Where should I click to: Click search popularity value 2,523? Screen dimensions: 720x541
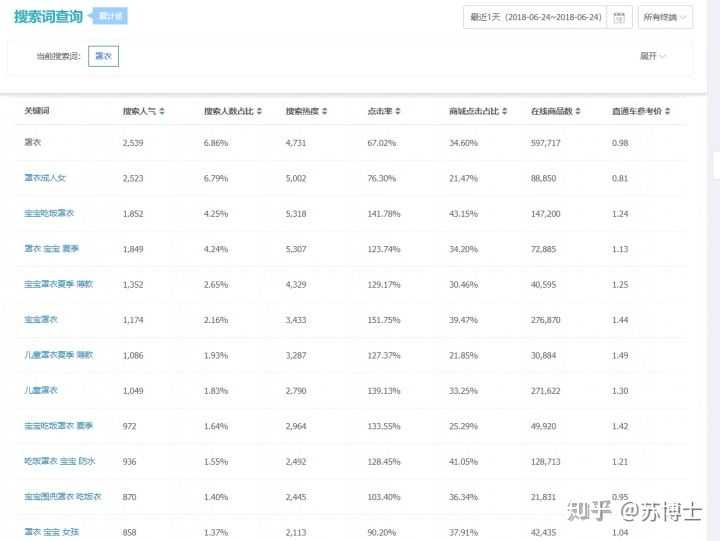point(133,178)
